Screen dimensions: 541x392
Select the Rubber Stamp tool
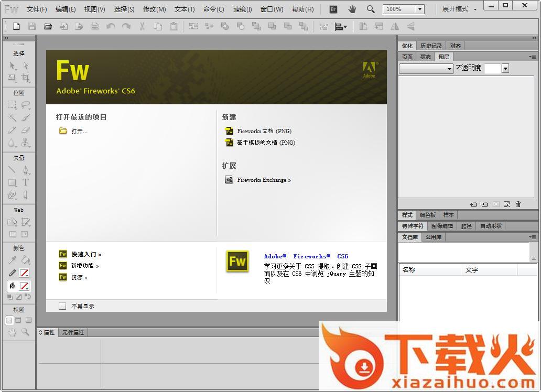coord(26,142)
